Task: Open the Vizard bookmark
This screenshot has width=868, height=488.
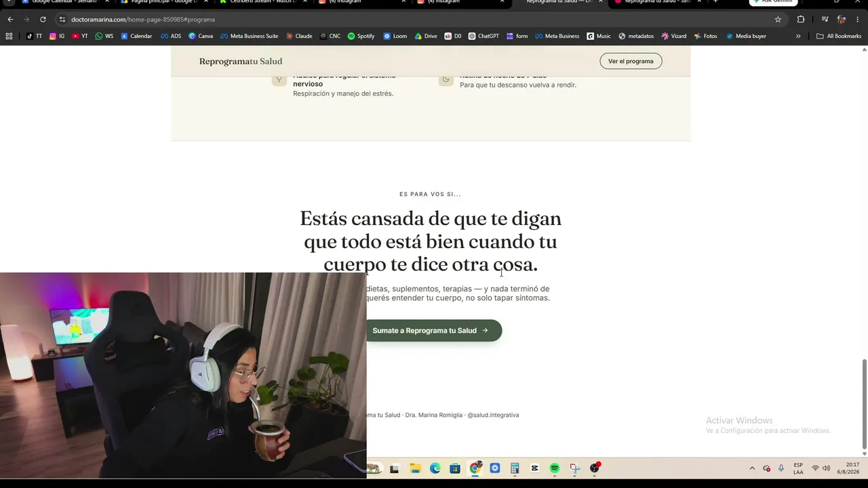Action: [674, 36]
